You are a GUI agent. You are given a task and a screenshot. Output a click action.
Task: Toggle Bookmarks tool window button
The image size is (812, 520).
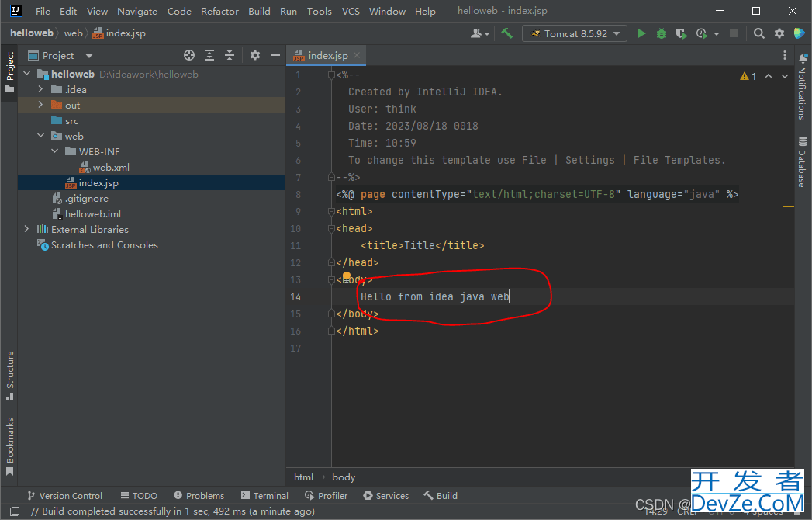click(10, 446)
